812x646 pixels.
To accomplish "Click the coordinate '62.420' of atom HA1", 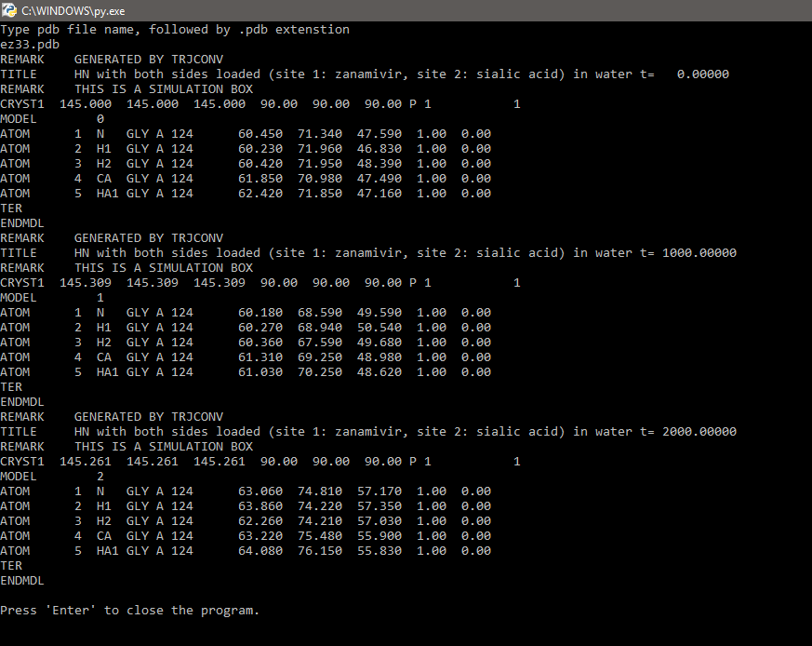I will (260, 194).
